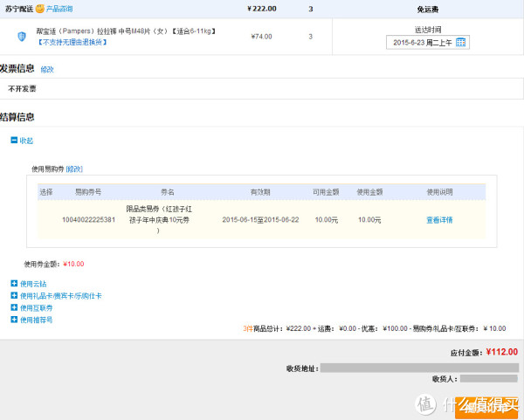This screenshot has height=420, width=524.
Task: Click the 易购券号 column header
Action: pyautogui.click(x=88, y=192)
